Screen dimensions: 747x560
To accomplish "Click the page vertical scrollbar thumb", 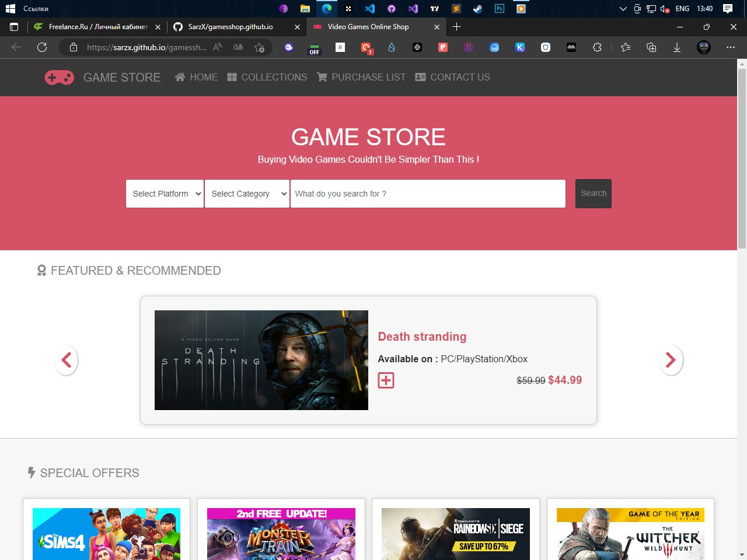I will 742,159.
